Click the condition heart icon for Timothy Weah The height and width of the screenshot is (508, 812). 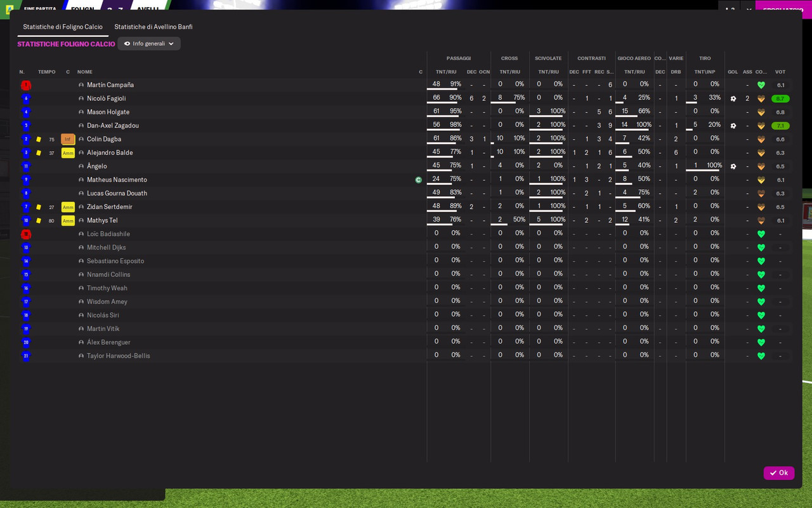(761, 288)
